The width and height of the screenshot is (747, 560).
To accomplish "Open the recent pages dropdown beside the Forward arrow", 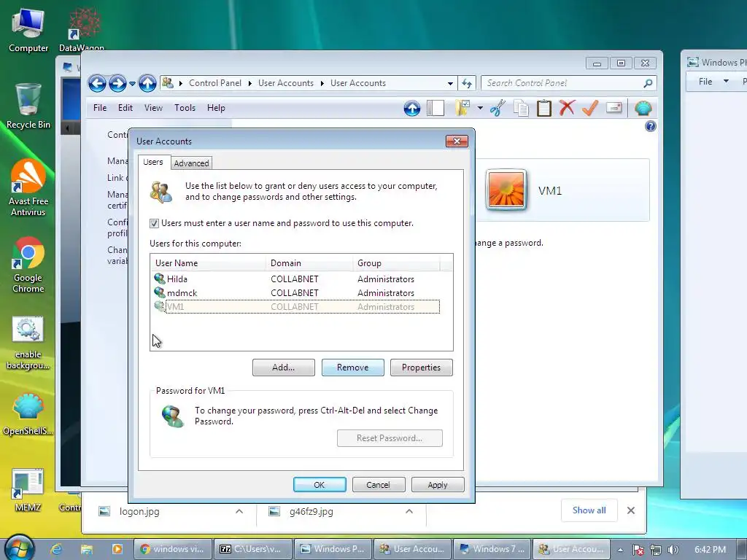I will click(132, 84).
